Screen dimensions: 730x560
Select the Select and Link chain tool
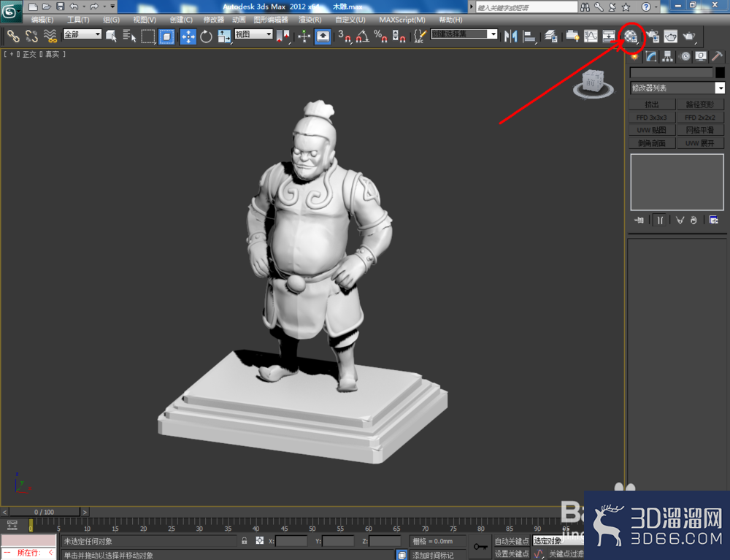pyautogui.click(x=13, y=36)
